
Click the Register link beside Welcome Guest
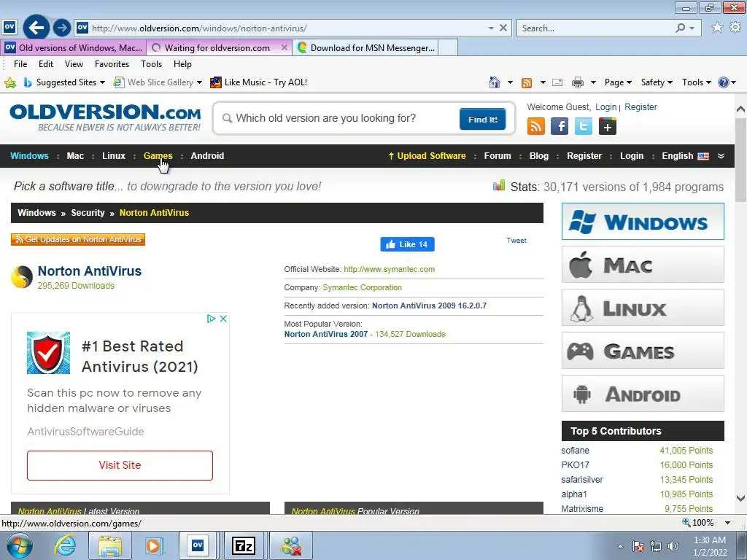click(640, 107)
